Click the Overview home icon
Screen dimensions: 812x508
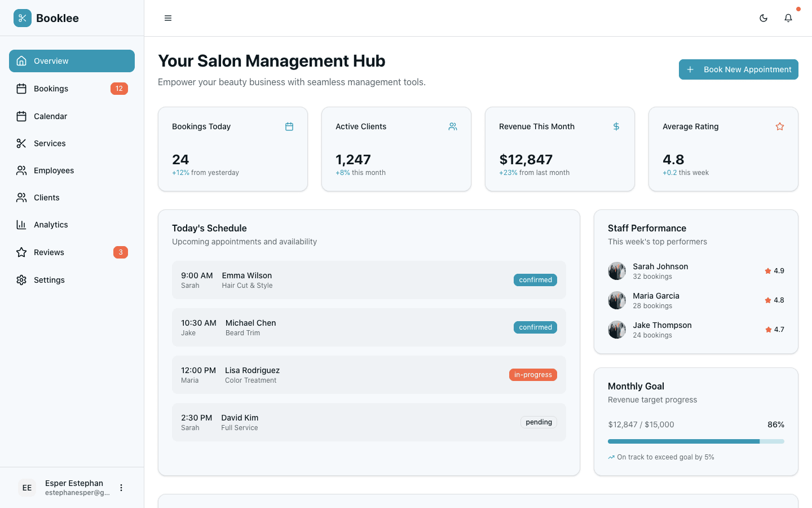pyautogui.click(x=21, y=60)
